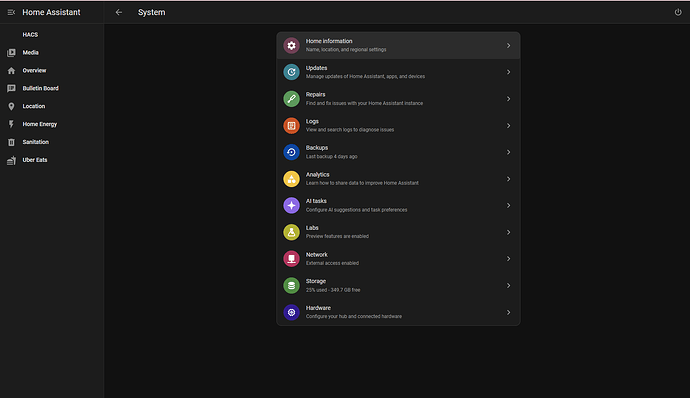
Task: Click the Location pin icon in sidebar
Action: tap(11, 106)
